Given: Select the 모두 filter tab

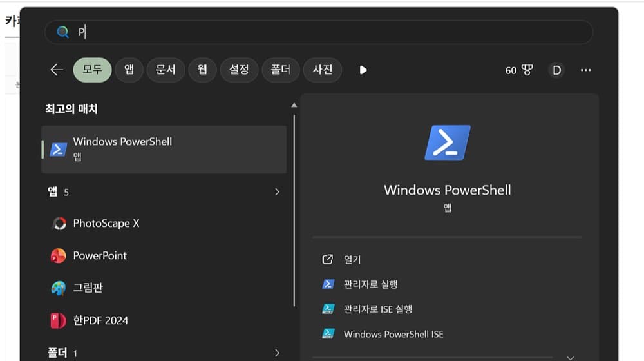Looking at the screenshot, I should (x=92, y=70).
